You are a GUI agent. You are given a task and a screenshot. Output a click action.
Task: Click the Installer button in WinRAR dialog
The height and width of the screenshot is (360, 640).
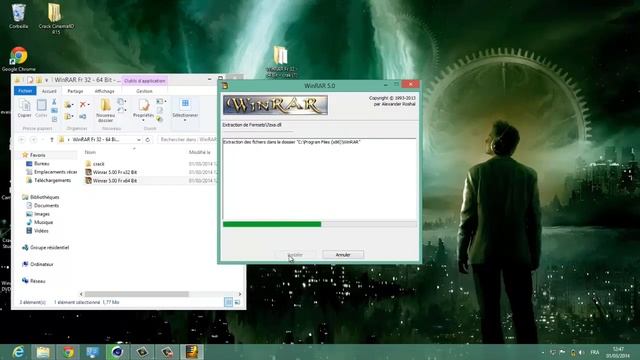coord(295,255)
